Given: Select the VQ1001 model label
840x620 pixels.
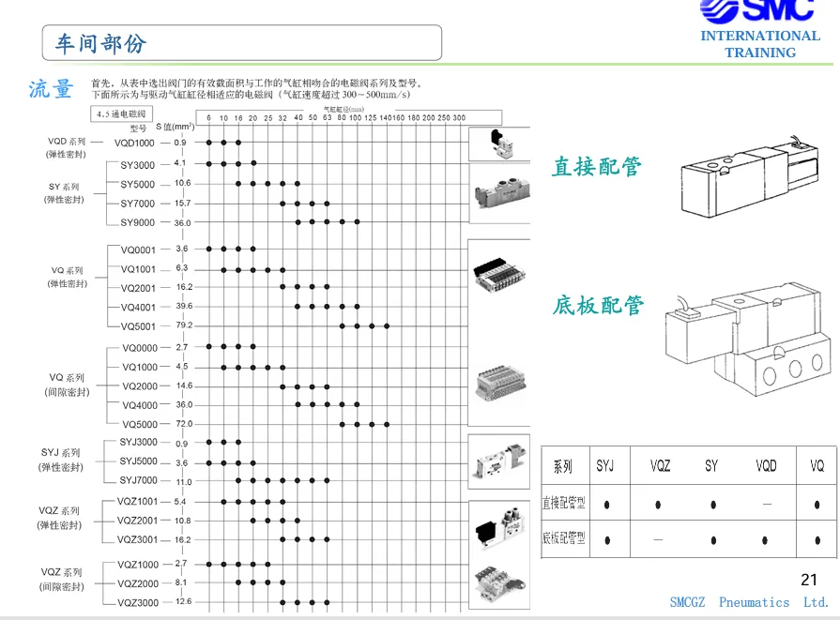Looking at the screenshot, I should 138,269.
